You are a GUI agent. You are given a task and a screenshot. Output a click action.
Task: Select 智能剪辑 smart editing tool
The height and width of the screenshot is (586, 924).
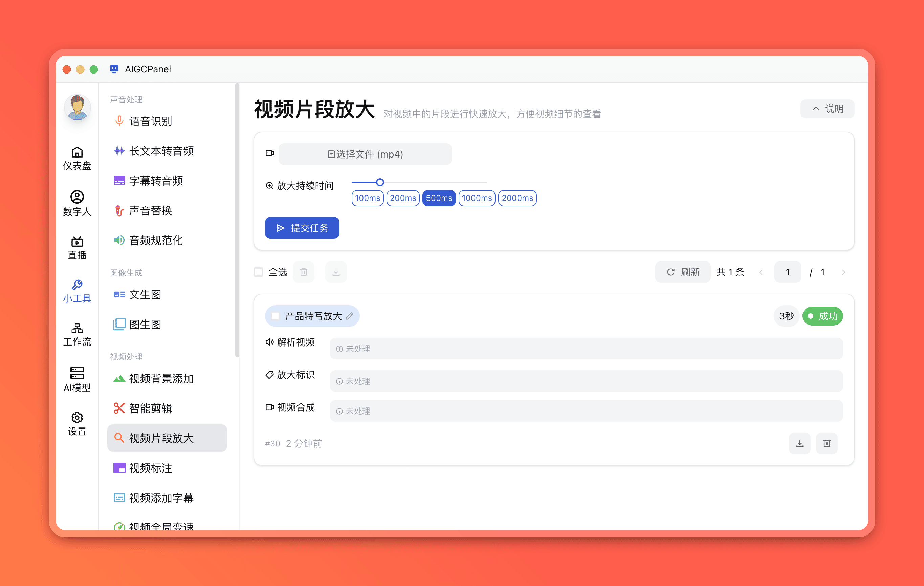167,408
